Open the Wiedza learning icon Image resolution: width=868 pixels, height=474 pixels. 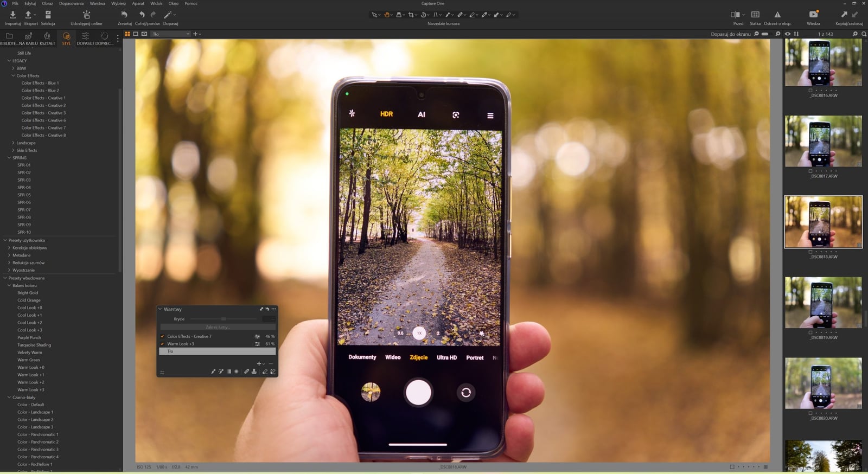813,15
